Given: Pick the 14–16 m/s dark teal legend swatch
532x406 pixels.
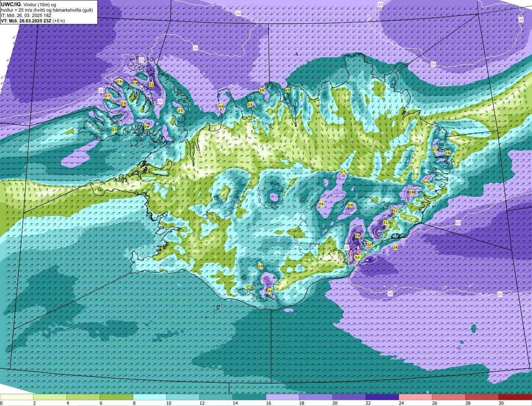Looking at the screenshot, I should (x=249, y=397).
